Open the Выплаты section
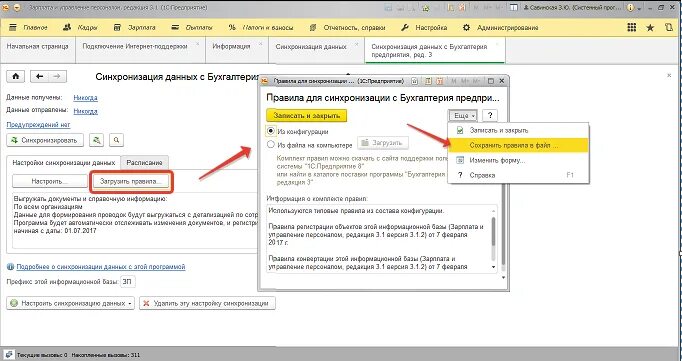The height and width of the screenshot is (361, 682). [192, 27]
